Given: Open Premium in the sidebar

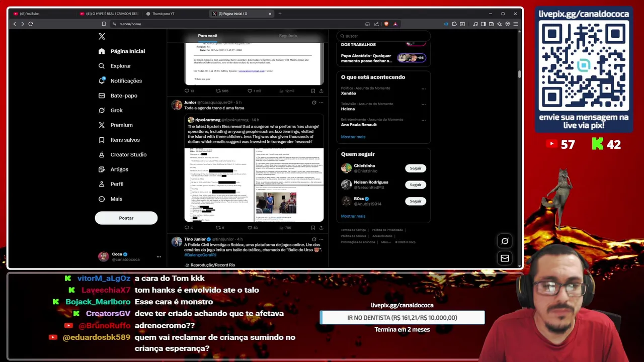Looking at the screenshot, I should 116,125.
